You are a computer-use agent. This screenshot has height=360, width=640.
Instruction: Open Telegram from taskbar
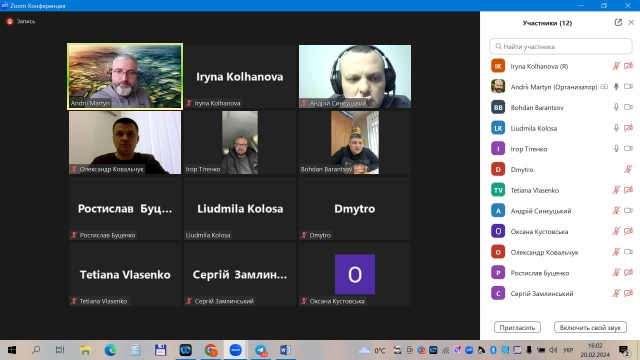(260, 350)
